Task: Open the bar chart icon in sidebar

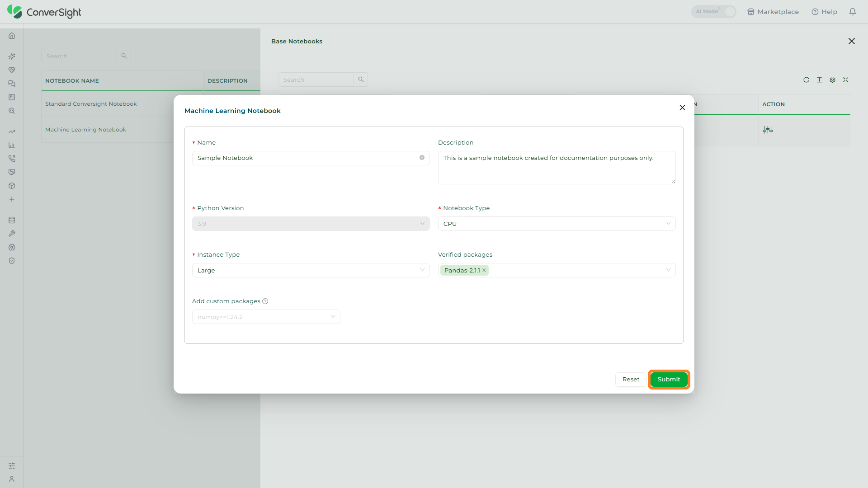Action: pos(12,145)
